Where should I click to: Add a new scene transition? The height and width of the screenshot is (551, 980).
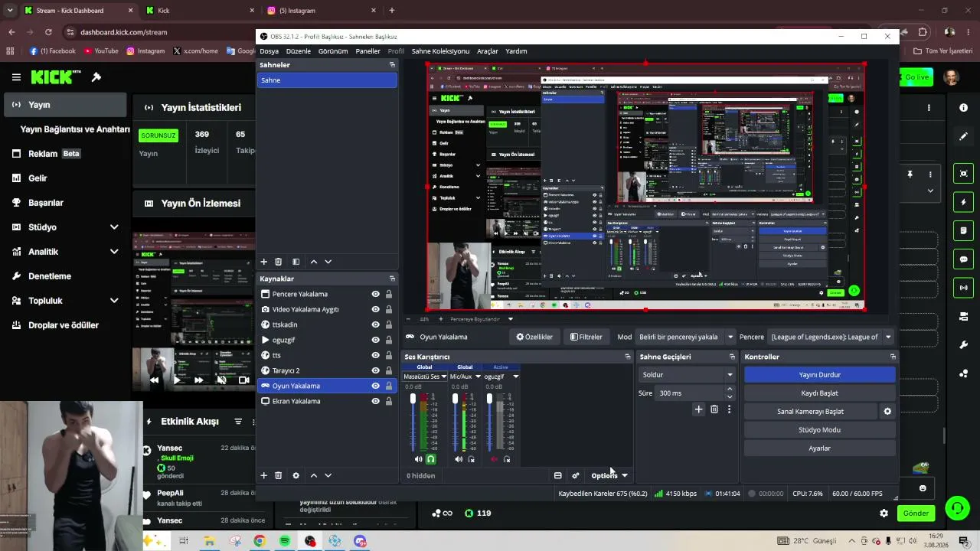coord(698,409)
